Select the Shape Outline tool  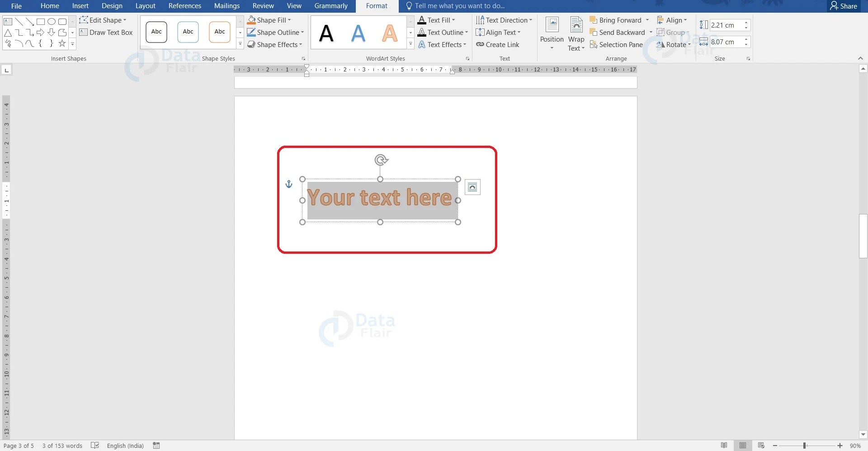pos(275,32)
